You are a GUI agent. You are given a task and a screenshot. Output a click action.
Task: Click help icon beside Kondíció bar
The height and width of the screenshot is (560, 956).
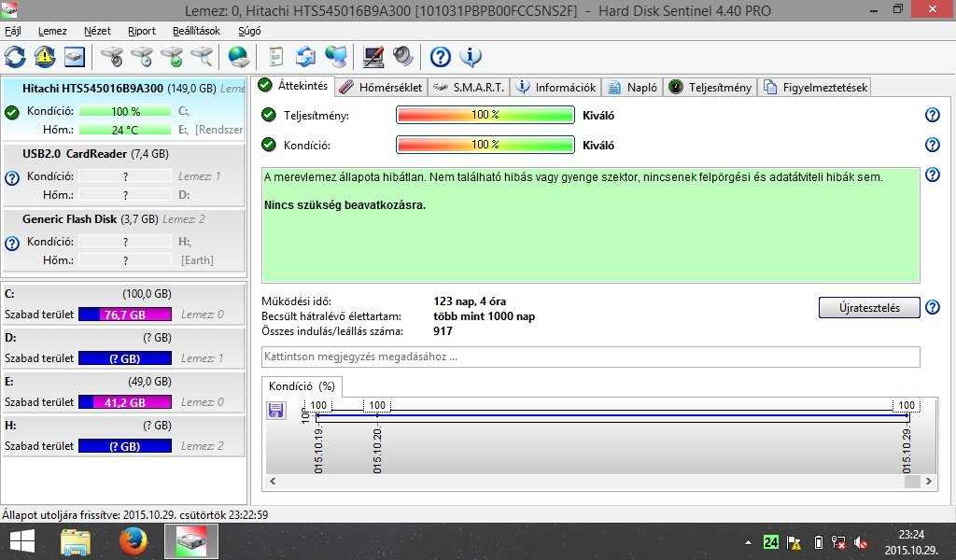[x=933, y=145]
